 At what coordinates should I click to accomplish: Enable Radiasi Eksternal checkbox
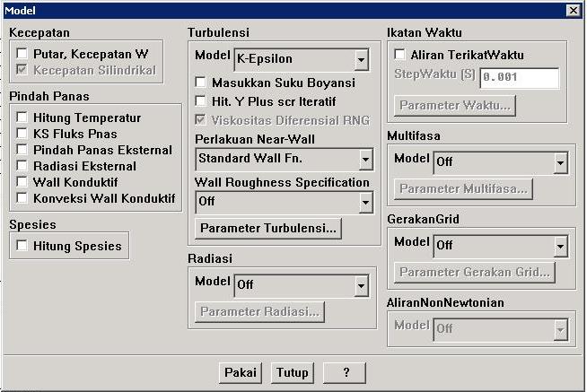(x=22, y=166)
